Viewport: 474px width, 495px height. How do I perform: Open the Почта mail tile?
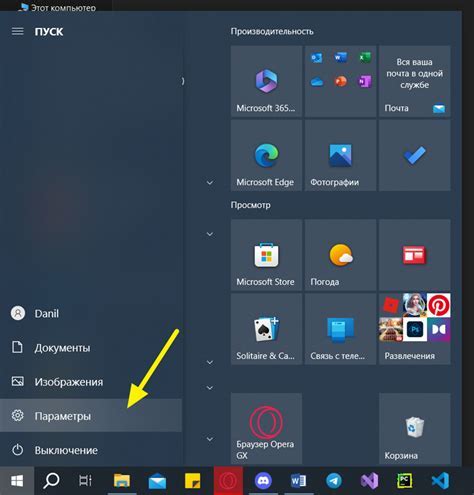click(415, 81)
